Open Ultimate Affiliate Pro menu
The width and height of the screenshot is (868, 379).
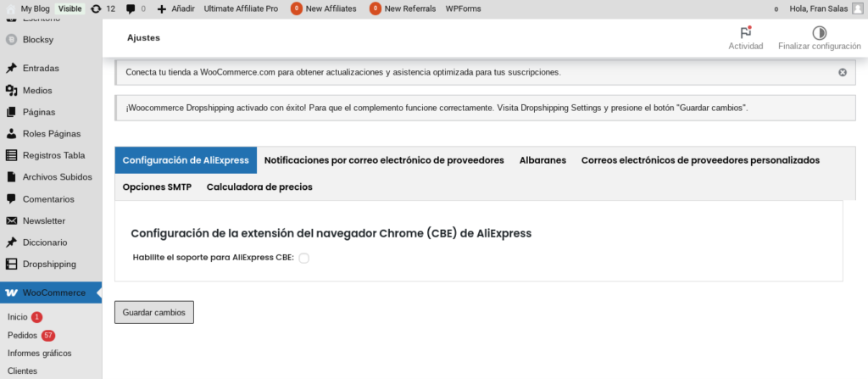pyautogui.click(x=241, y=8)
